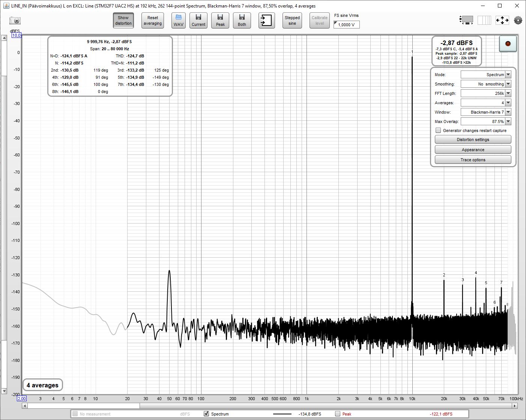
Task: Click the THD -124,7 dB value
Action: point(135,56)
